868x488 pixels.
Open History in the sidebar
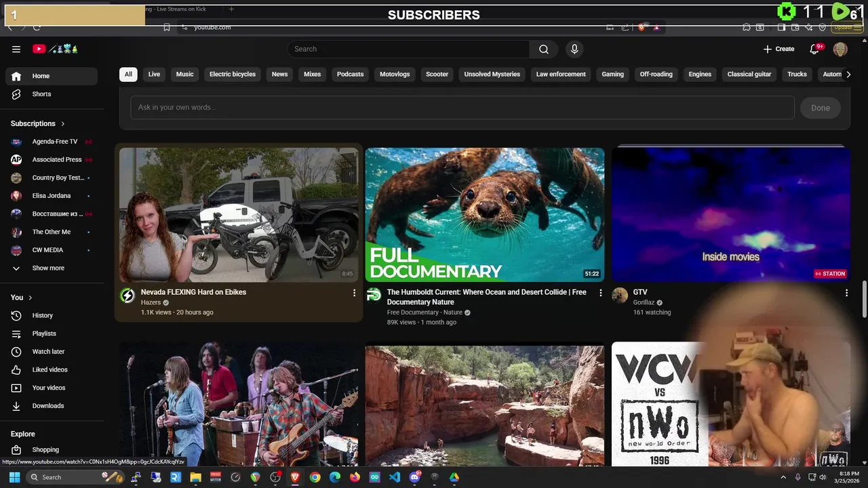(52, 315)
